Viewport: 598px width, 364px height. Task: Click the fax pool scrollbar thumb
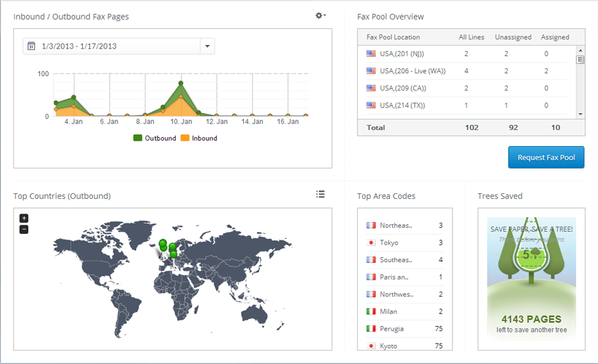[x=580, y=60]
